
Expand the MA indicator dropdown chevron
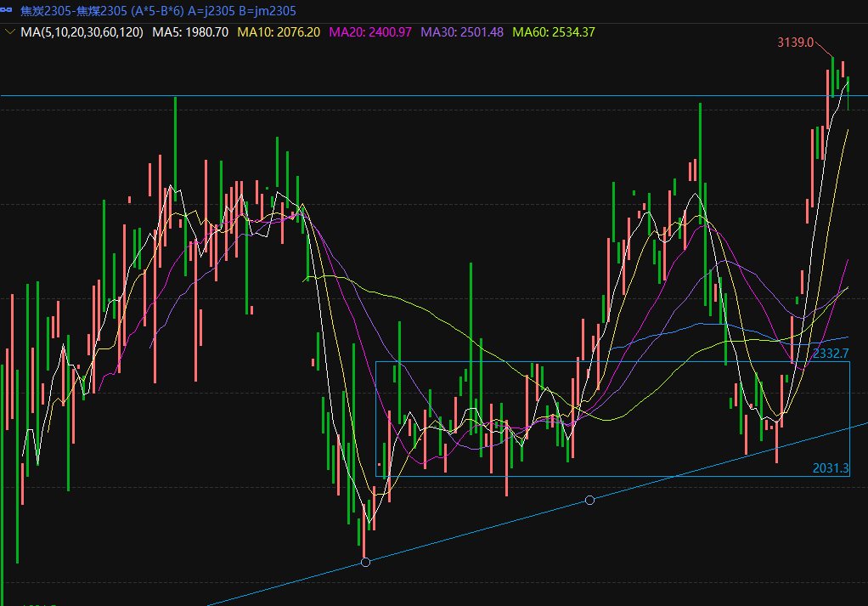point(9,32)
